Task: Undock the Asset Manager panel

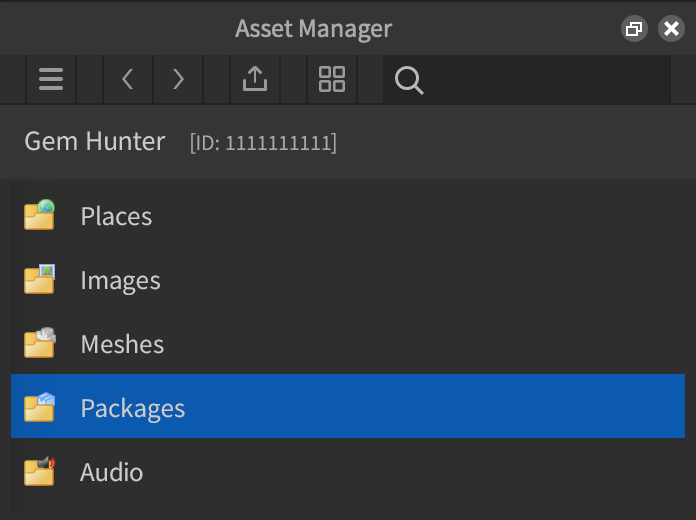Action: (633, 28)
